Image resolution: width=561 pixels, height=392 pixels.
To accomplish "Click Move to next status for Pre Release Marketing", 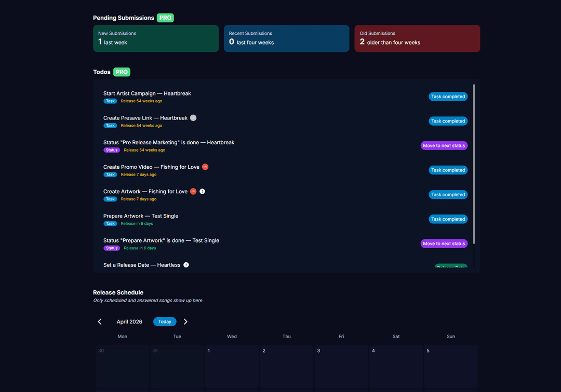I will pyautogui.click(x=444, y=145).
